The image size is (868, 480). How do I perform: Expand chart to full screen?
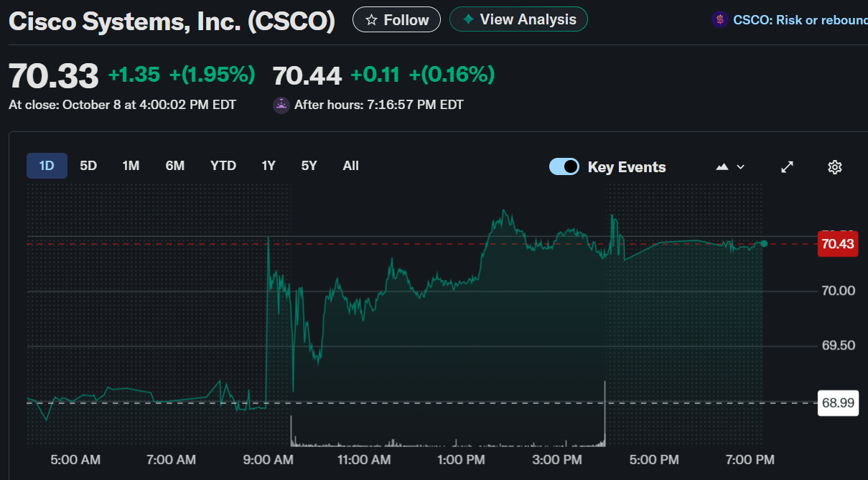pos(787,167)
